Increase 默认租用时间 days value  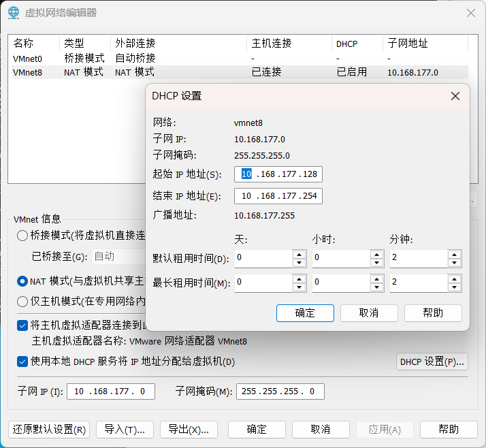299,255
